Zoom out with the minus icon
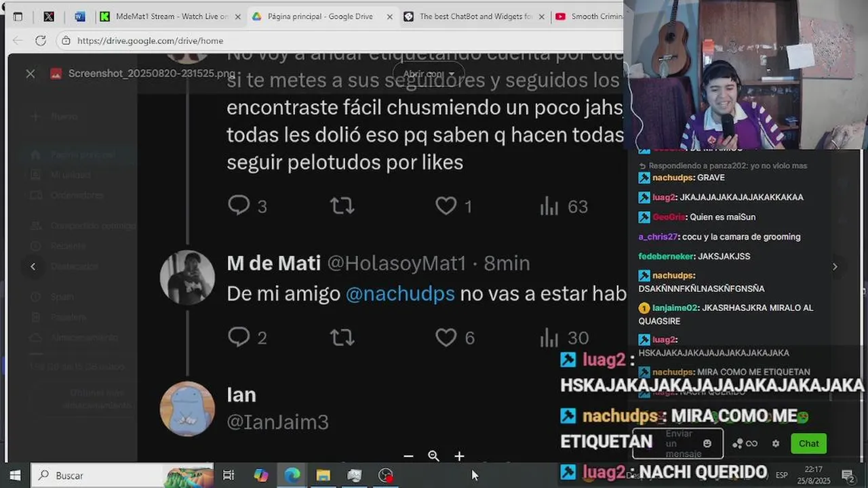 coord(408,456)
